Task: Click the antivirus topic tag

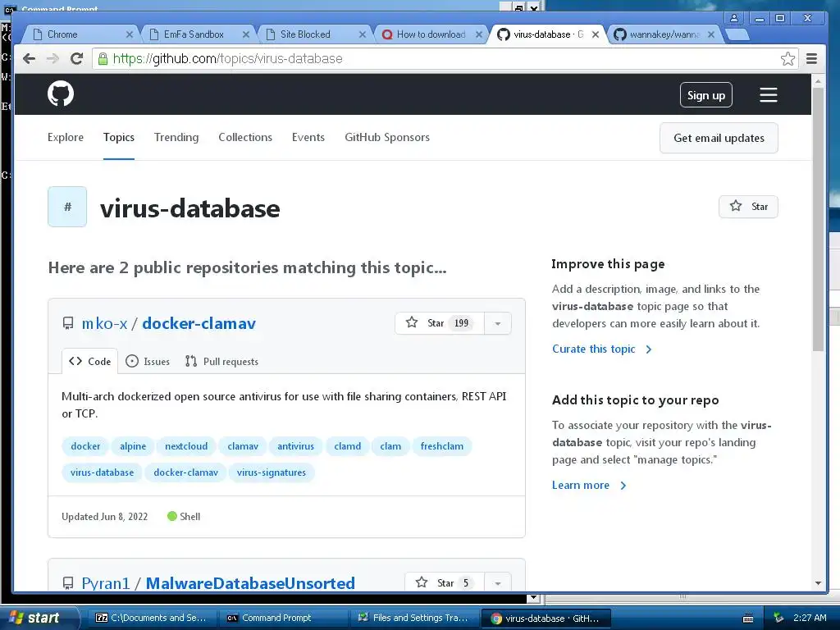Action: click(295, 445)
